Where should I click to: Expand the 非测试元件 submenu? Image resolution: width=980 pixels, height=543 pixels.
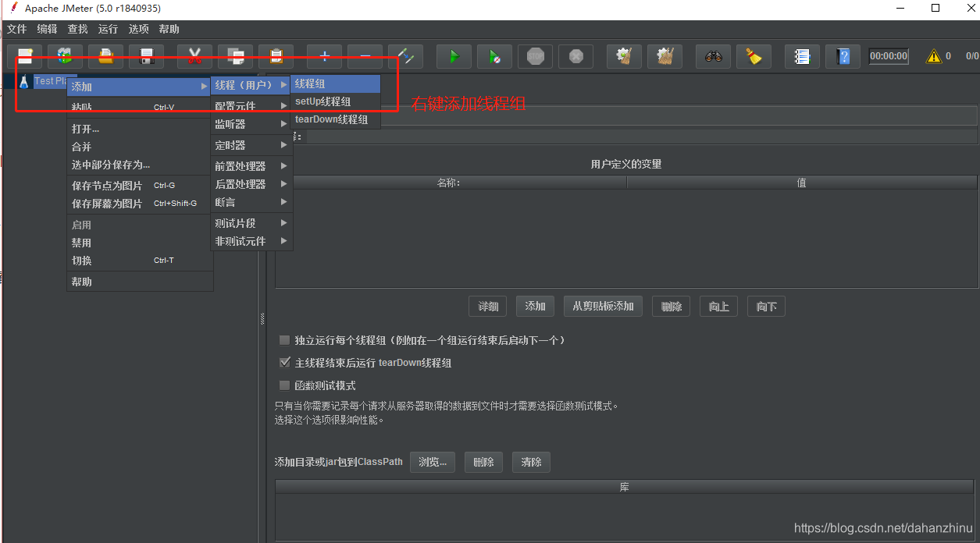pos(251,241)
